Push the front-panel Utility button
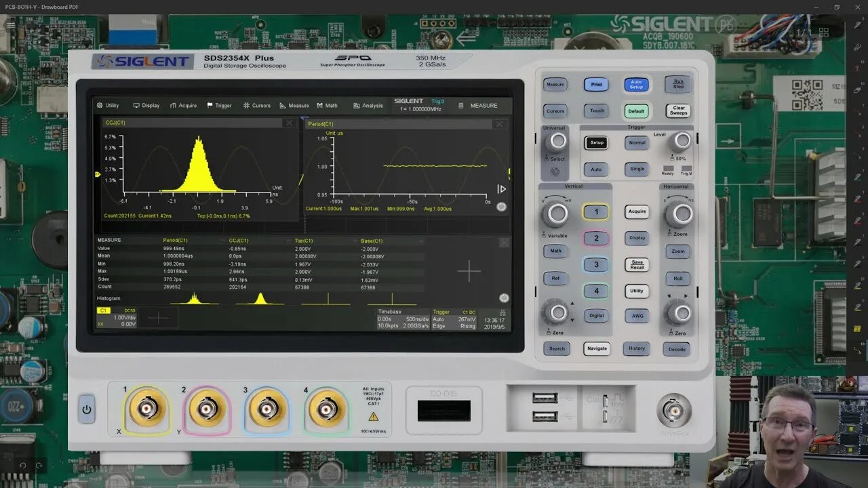This screenshot has width=868, height=488. point(637,291)
